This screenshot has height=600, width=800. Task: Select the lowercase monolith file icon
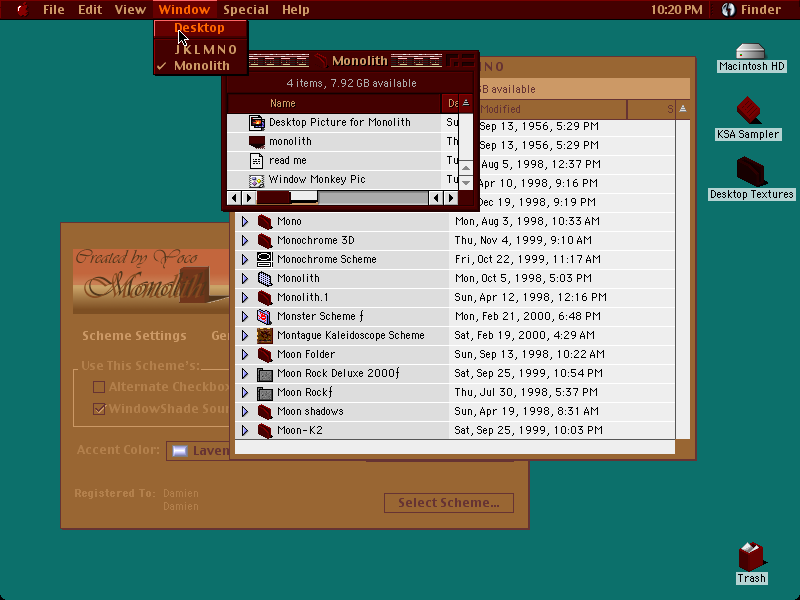(256, 141)
